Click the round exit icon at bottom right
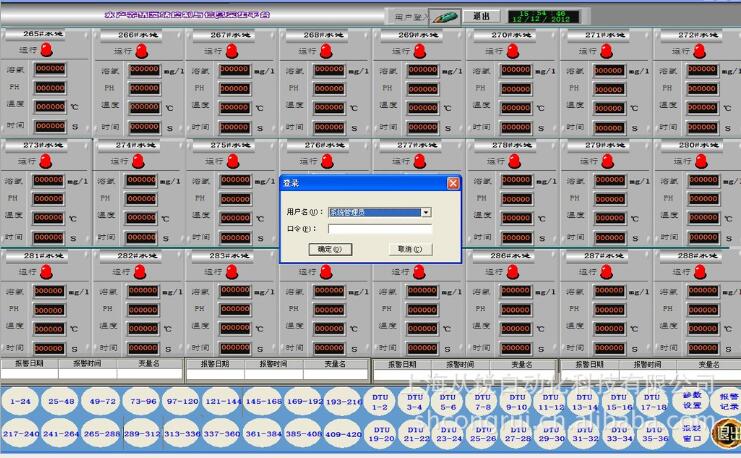The height and width of the screenshot is (458, 741). [x=726, y=433]
